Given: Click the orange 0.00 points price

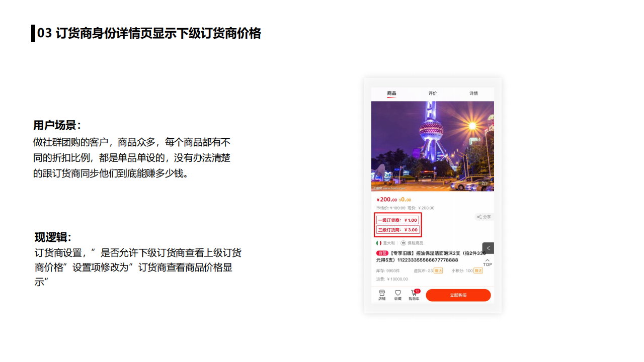Looking at the screenshot, I should (405, 200).
